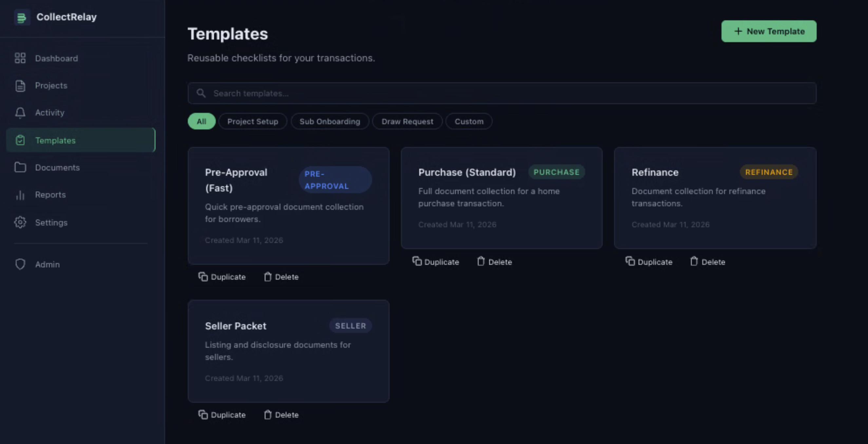Delete the Refinance template
The height and width of the screenshot is (444, 868).
click(707, 262)
